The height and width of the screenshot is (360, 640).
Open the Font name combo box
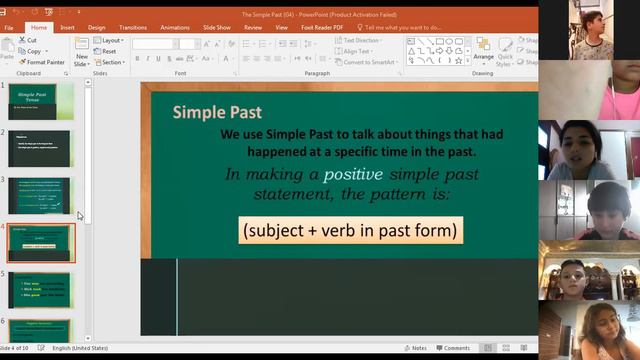[156, 44]
